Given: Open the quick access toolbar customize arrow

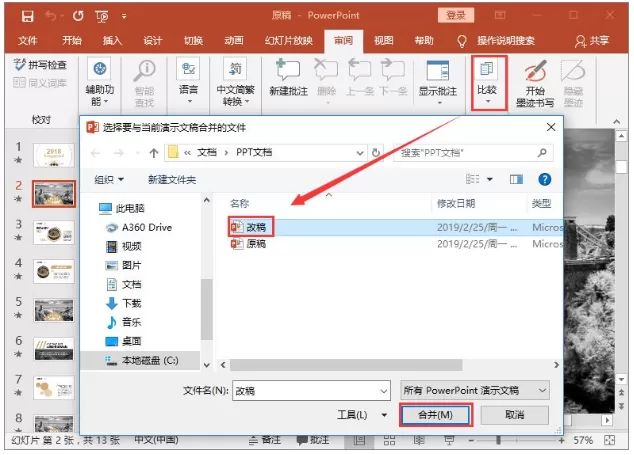Looking at the screenshot, I should 124,17.
